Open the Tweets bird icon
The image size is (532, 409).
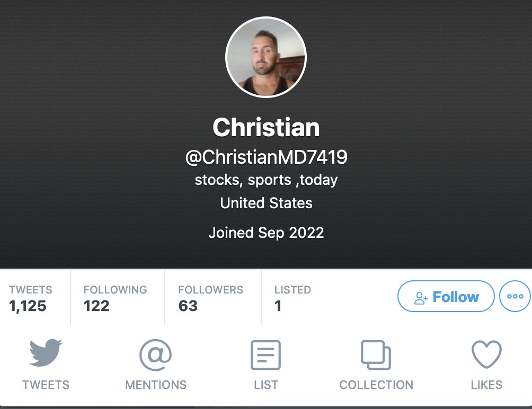tap(46, 353)
